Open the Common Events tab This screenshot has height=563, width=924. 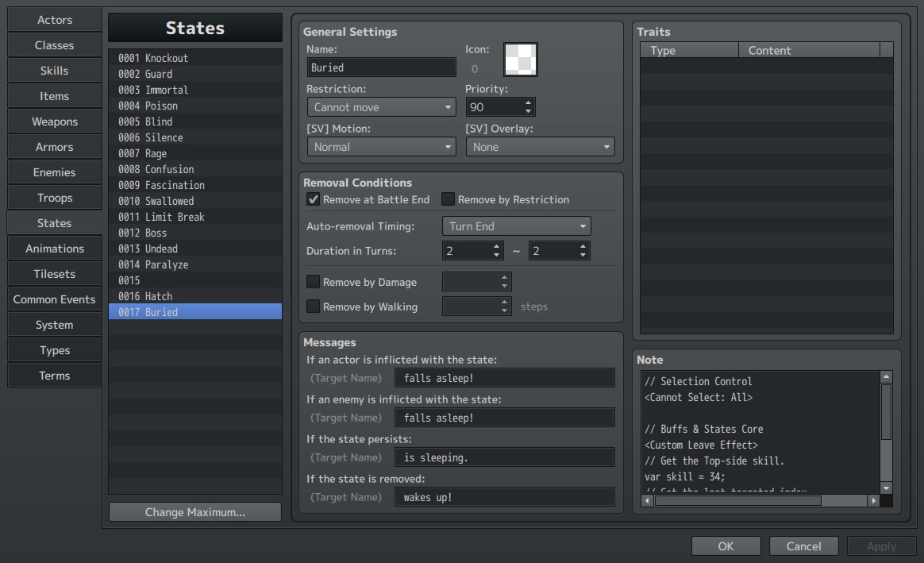click(x=54, y=299)
